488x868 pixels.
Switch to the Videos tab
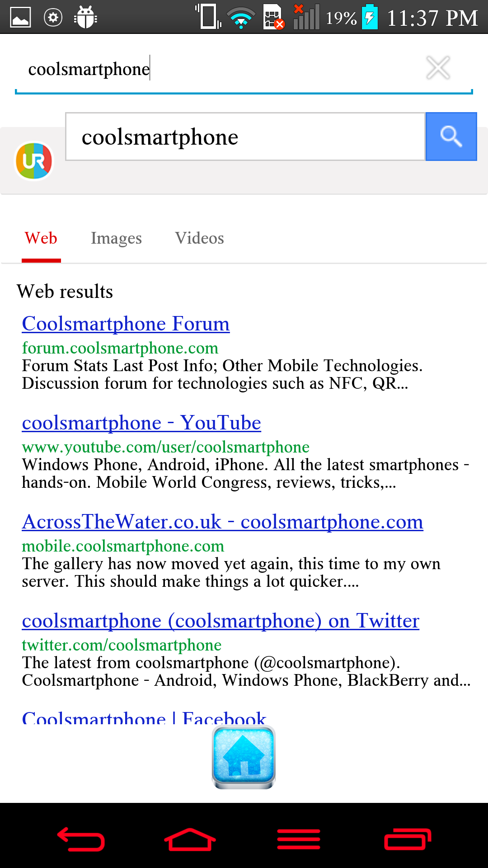pyautogui.click(x=200, y=238)
